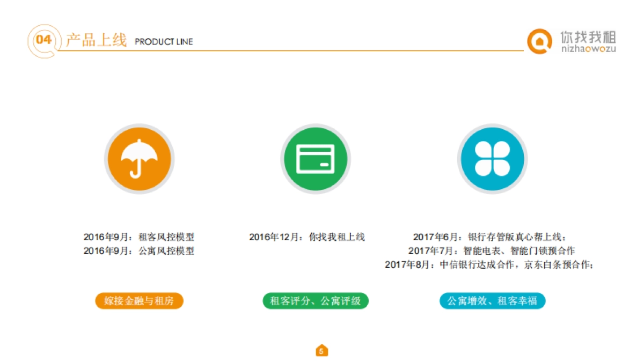
Task: Select the 2016年9月 公寓风控模型 line
Action: click(139, 250)
